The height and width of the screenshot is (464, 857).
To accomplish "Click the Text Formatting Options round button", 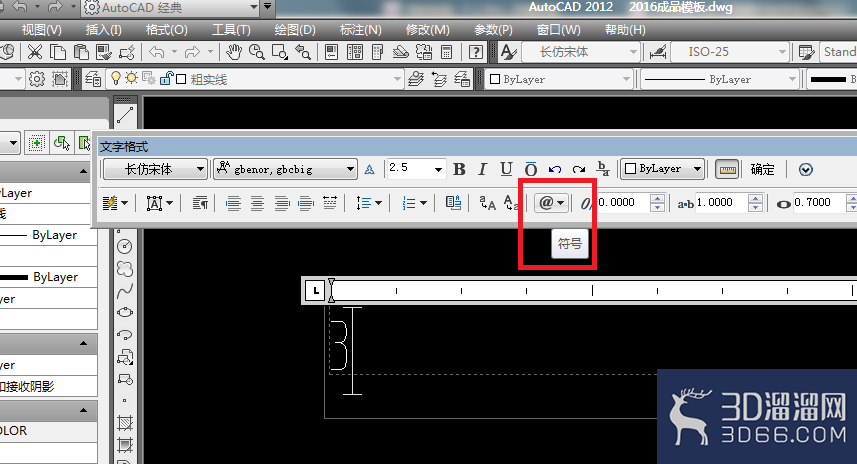I will [805, 169].
